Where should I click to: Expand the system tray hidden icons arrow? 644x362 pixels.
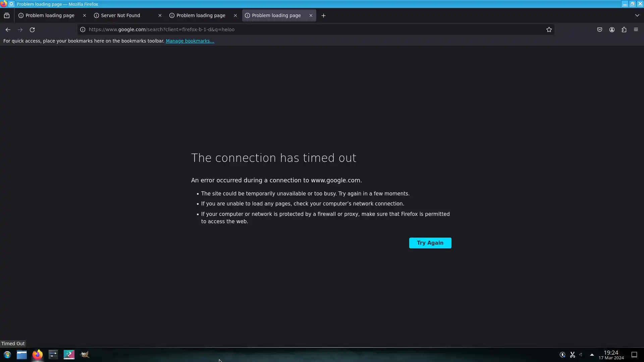pos(592,355)
